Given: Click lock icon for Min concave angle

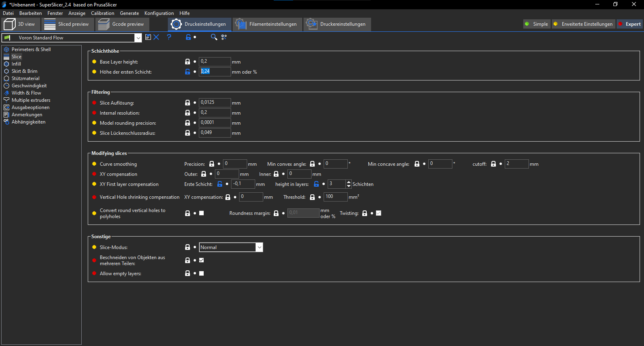Looking at the screenshot, I should coord(417,164).
